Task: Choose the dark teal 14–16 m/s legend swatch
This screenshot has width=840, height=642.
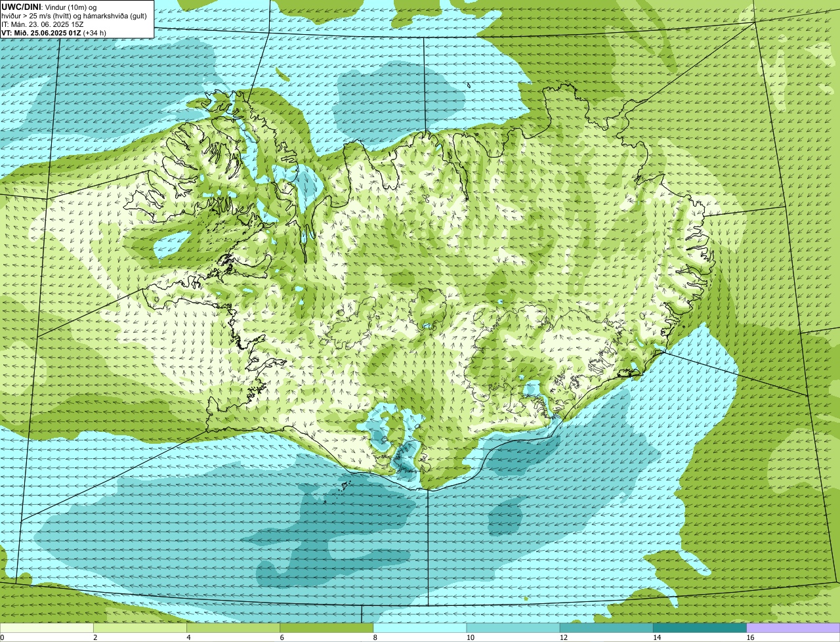Action: (x=700, y=628)
